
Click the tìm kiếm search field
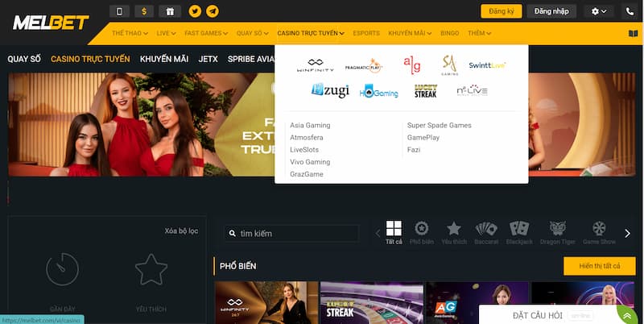[x=291, y=233]
